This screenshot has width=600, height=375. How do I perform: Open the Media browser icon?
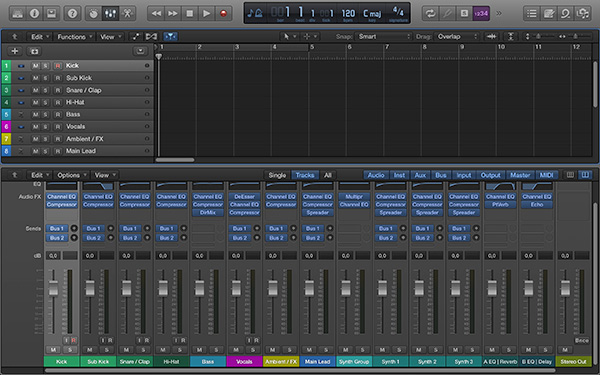tap(582, 14)
